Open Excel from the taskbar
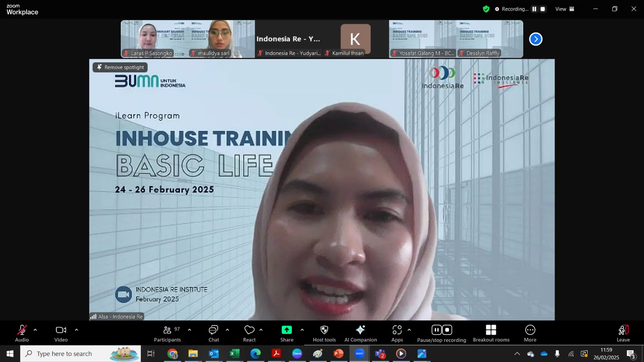The height and width of the screenshot is (362, 644). coord(235,354)
